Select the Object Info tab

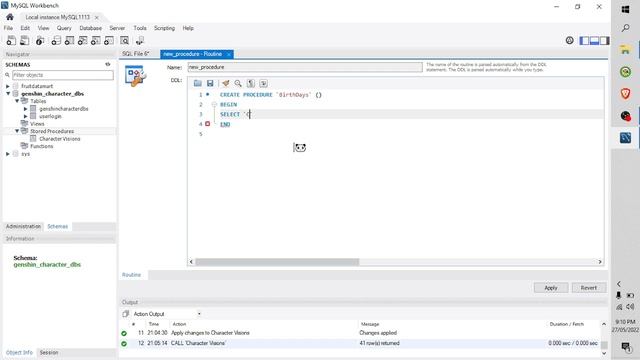click(x=19, y=352)
